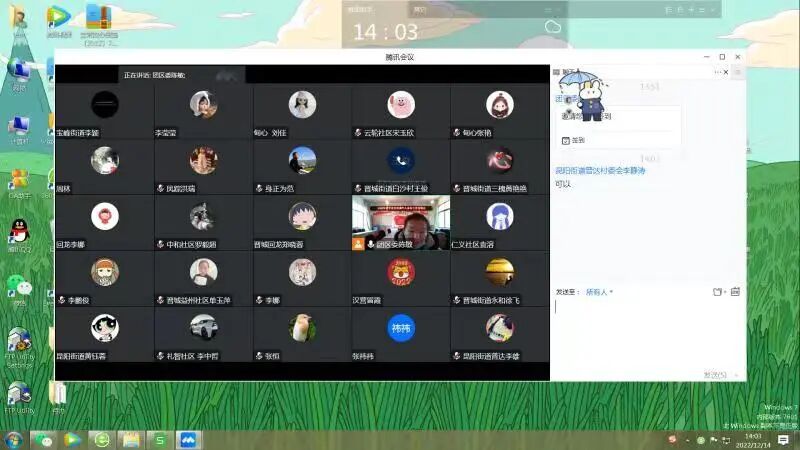Click muted mic icon beside 昆阳街道普达李蜂

click(x=457, y=356)
